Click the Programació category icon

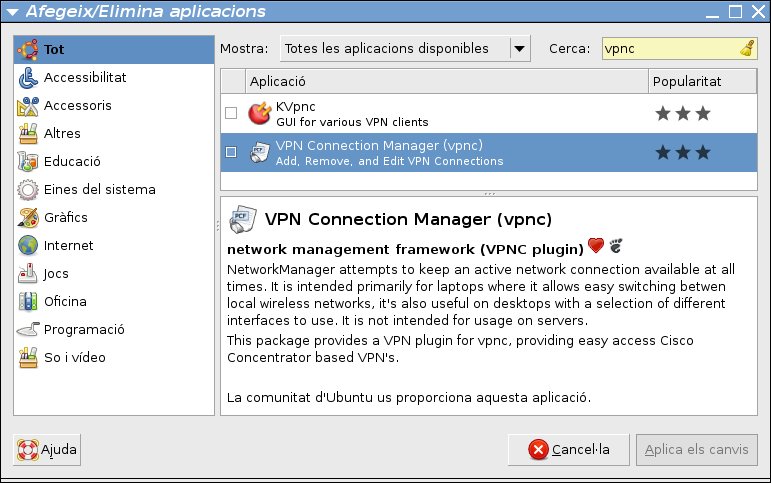(28, 329)
